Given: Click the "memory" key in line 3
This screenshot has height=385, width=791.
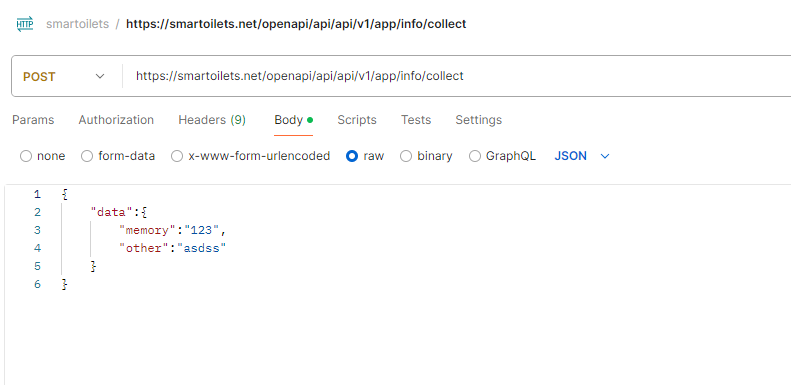Looking at the screenshot, I should tap(146, 230).
